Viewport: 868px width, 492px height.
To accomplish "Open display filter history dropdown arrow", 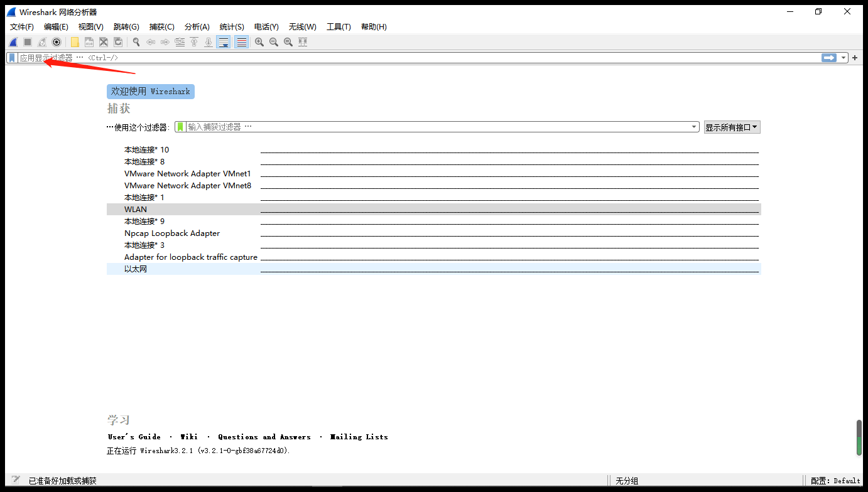I will pyautogui.click(x=844, y=58).
